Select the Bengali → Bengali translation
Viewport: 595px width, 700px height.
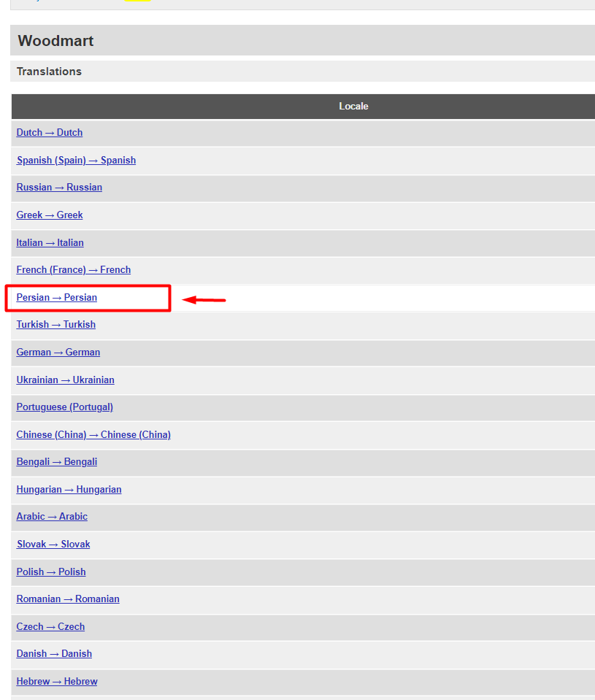(57, 462)
